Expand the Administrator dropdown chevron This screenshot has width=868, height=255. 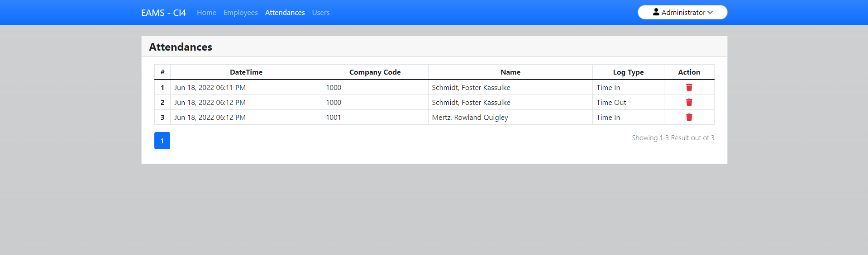[710, 13]
